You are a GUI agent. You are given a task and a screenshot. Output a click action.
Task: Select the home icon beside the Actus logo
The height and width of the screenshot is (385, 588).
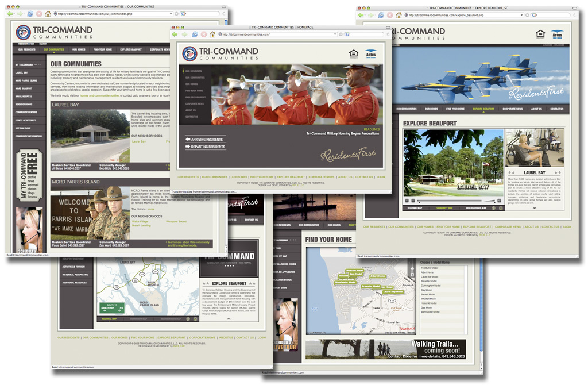pos(354,53)
